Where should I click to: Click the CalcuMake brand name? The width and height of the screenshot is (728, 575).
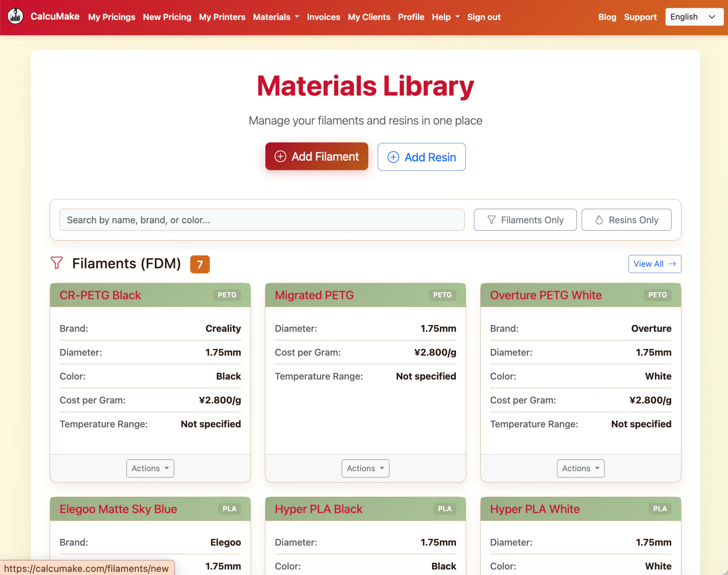pyautogui.click(x=55, y=16)
